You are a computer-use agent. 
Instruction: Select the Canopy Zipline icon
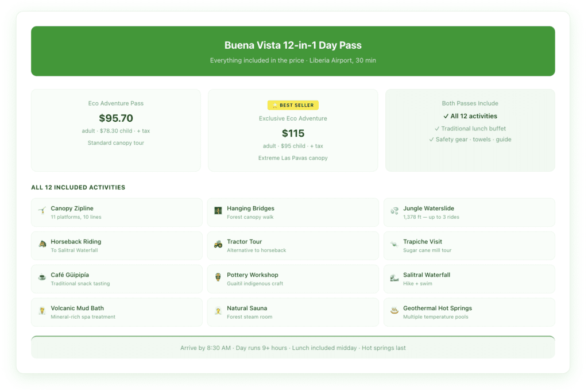pos(42,212)
